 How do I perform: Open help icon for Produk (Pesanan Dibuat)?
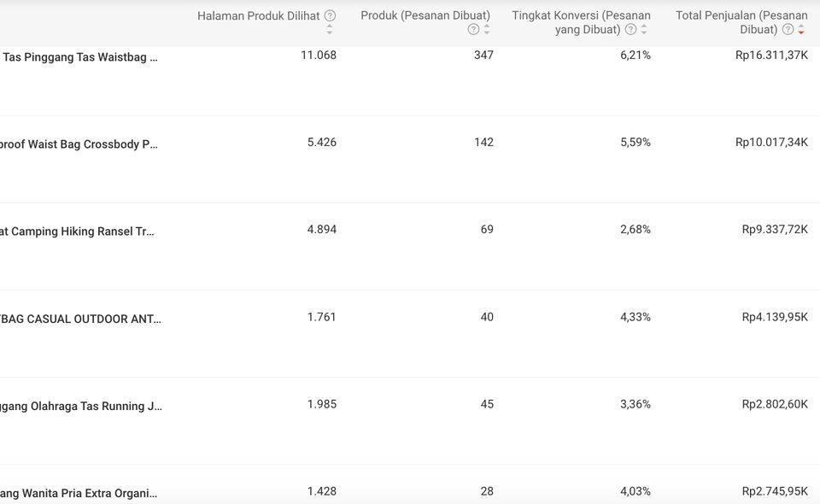(473, 29)
